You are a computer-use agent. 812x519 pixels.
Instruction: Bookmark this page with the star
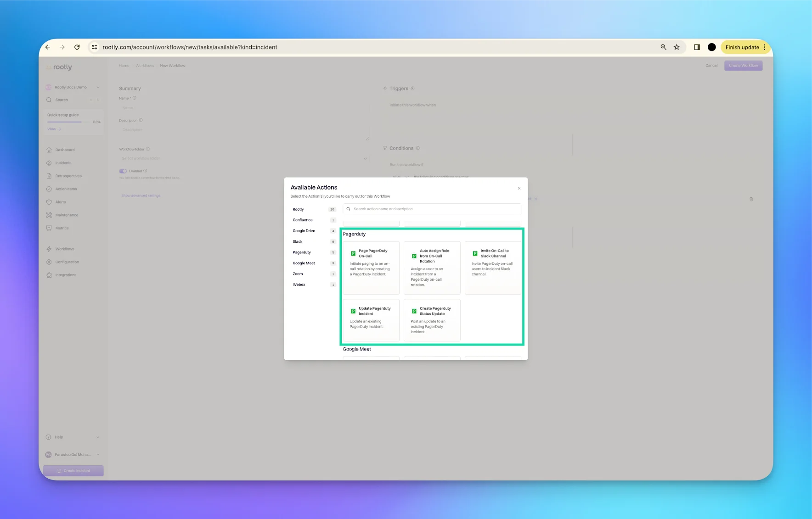[x=677, y=47]
